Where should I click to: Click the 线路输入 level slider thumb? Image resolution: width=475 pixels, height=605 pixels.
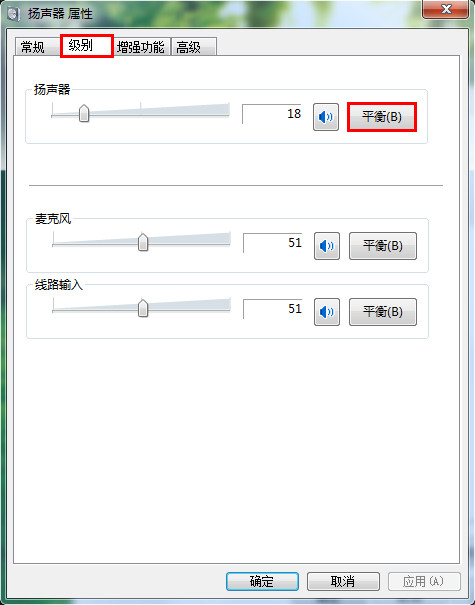click(x=143, y=308)
